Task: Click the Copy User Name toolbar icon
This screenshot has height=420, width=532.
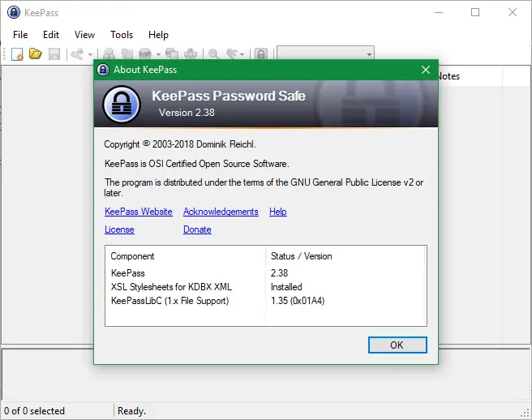Action: (109, 54)
